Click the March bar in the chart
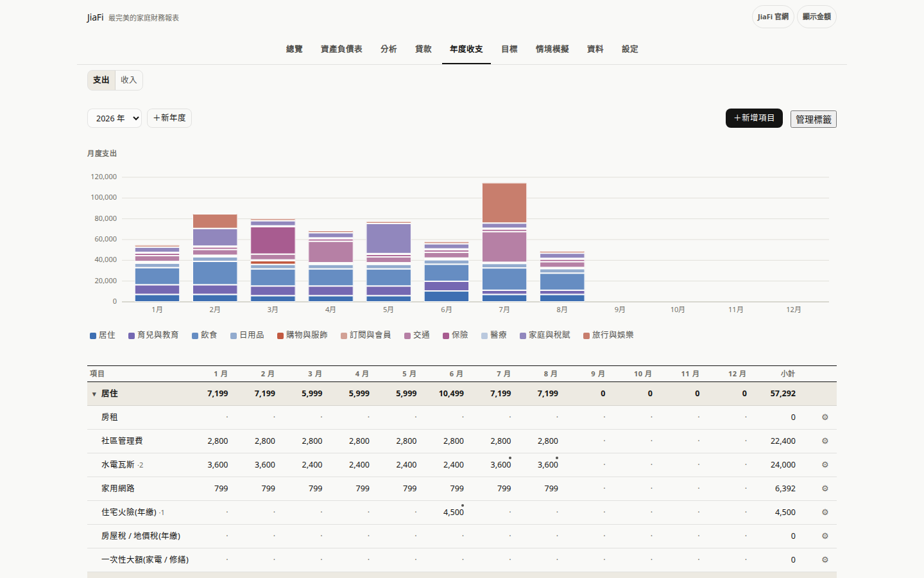The image size is (924, 578). tap(273, 260)
